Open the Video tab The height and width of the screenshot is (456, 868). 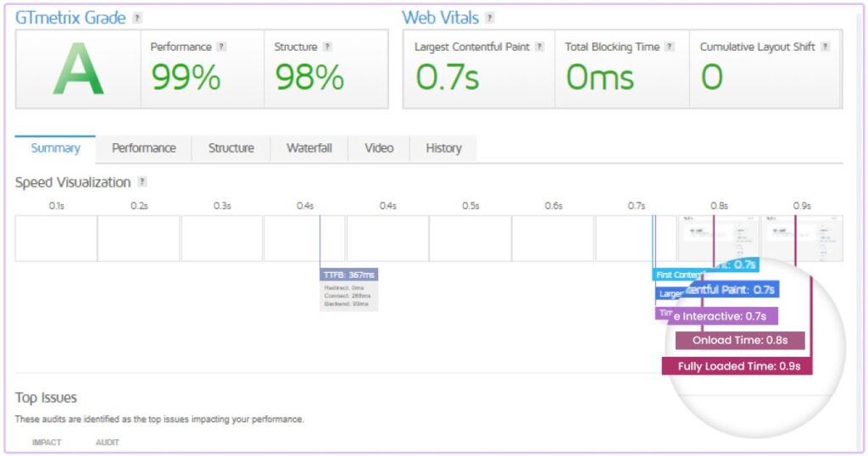point(379,148)
